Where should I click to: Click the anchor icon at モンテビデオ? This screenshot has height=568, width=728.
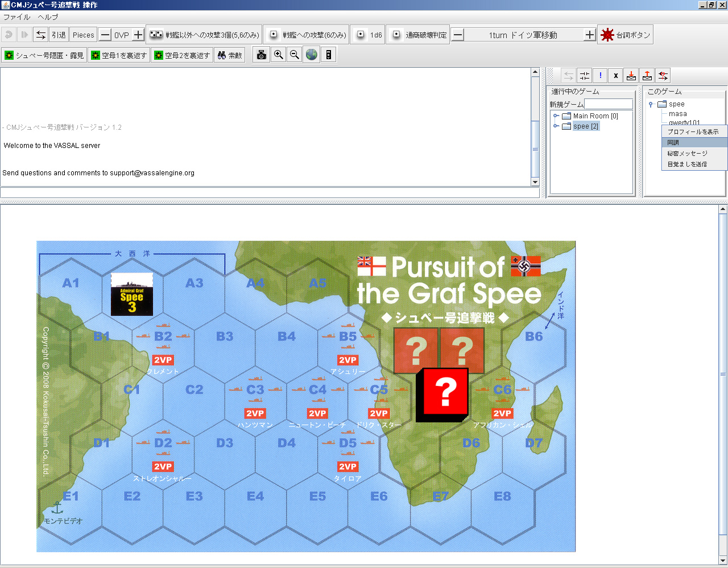(57, 508)
